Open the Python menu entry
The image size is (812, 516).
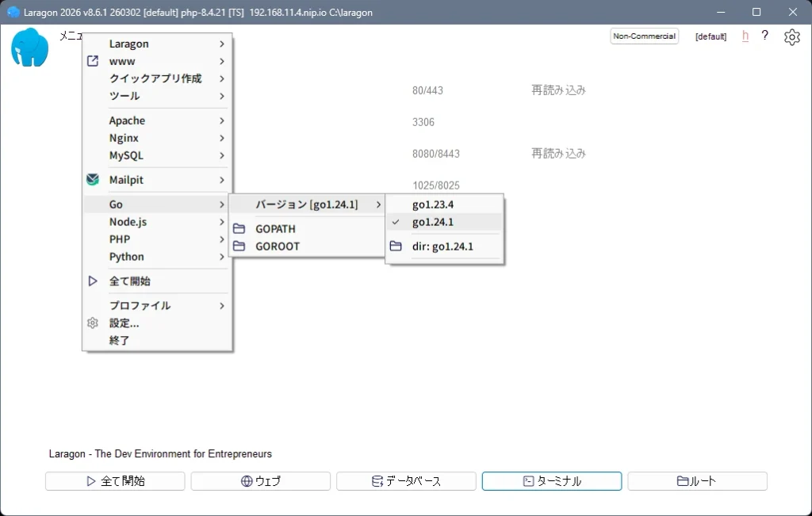[156, 257]
